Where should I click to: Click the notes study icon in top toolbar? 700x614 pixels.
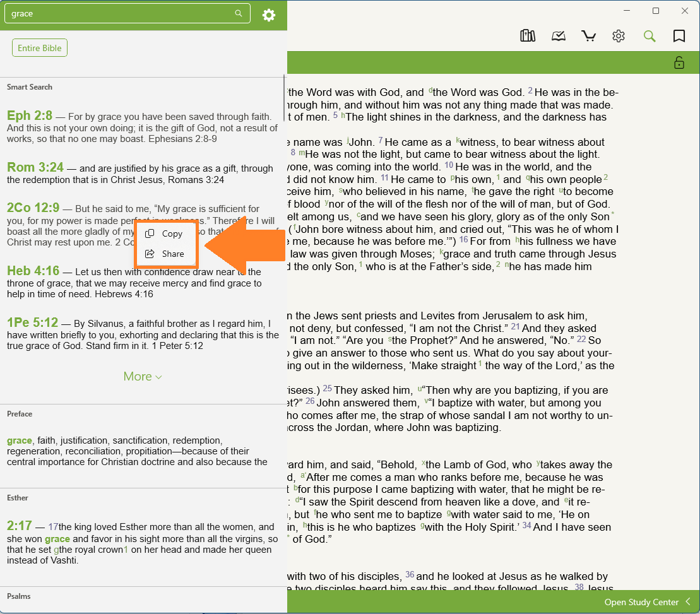coord(558,36)
